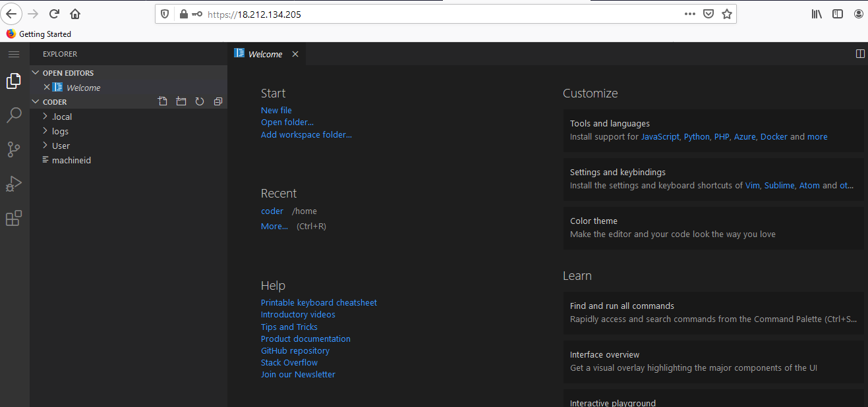Viewport: 868px width, 407px height.
Task: Click the More... recent link
Action: tap(274, 226)
